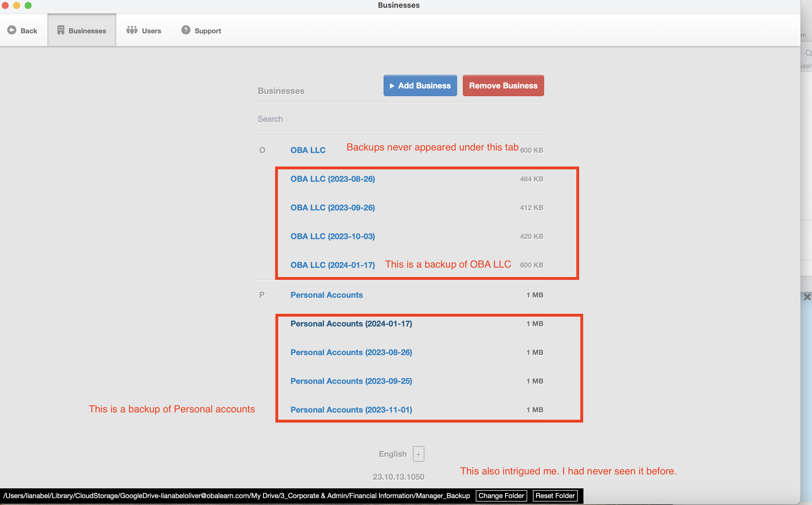Click the Remove Business button

pos(503,86)
